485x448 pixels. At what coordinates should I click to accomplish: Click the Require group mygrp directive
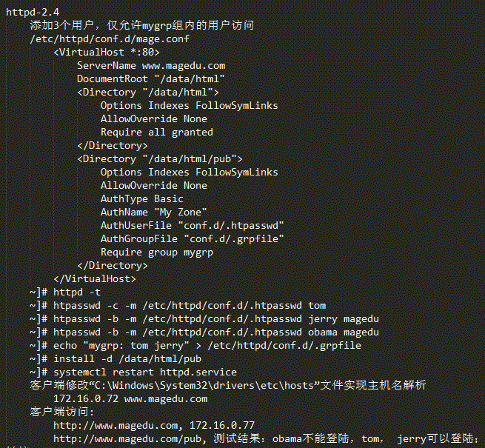(x=157, y=253)
